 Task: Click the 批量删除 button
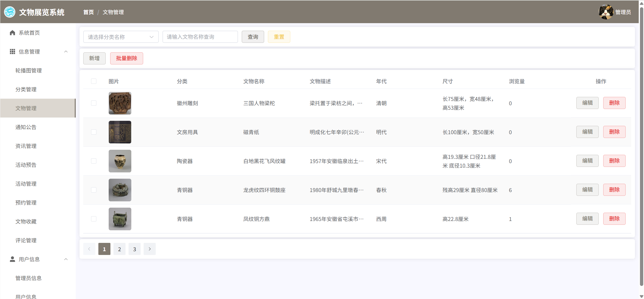point(127,58)
